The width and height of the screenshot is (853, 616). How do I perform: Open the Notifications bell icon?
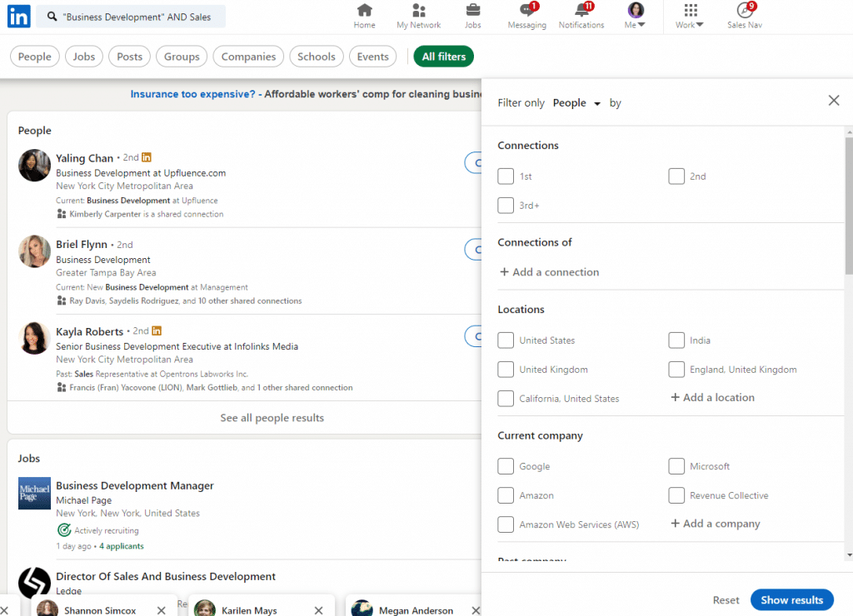(x=581, y=10)
